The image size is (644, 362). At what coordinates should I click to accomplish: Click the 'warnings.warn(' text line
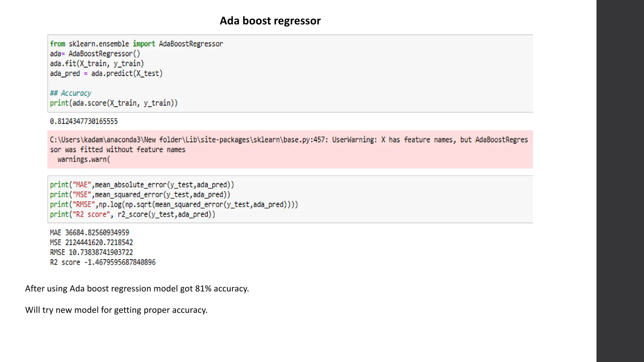[x=84, y=159]
